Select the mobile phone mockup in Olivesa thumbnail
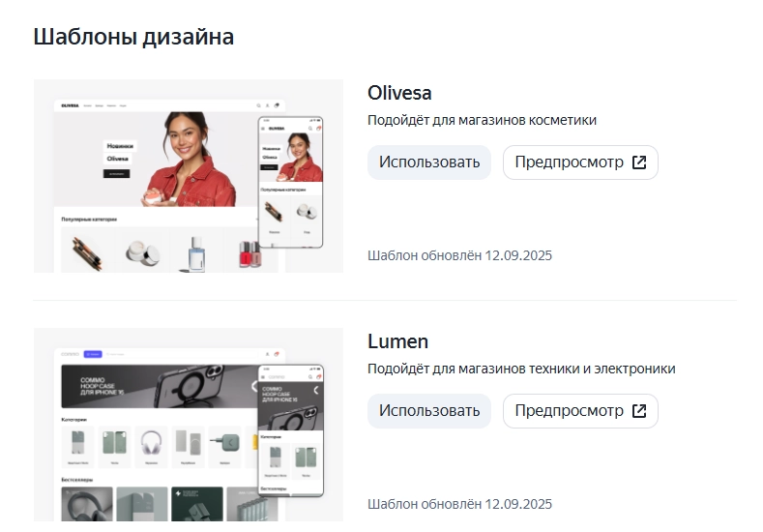The image size is (763, 532). (291, 182)
